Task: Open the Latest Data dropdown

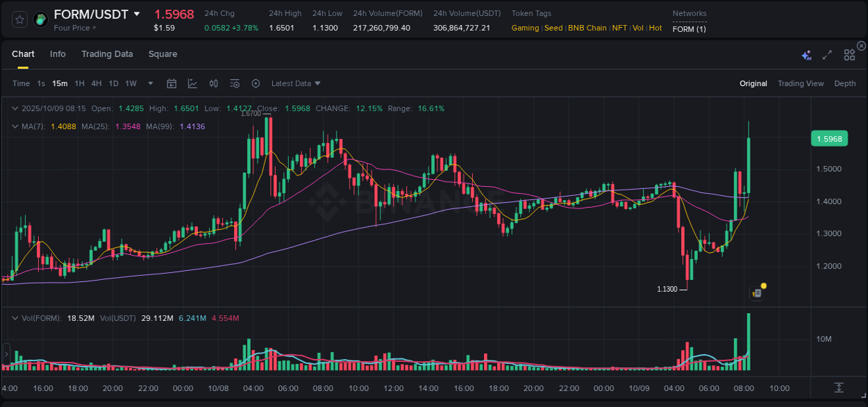Action: (x=295, y=83)
